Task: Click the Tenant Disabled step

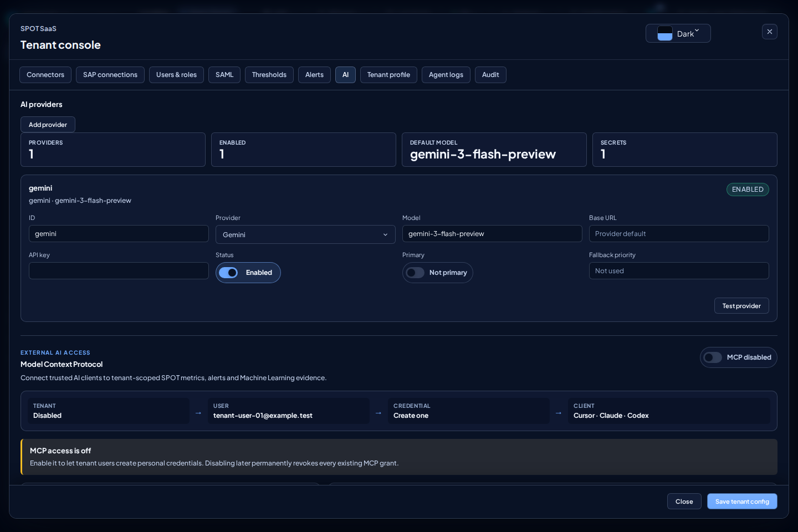Action: (x=109, y=411)
